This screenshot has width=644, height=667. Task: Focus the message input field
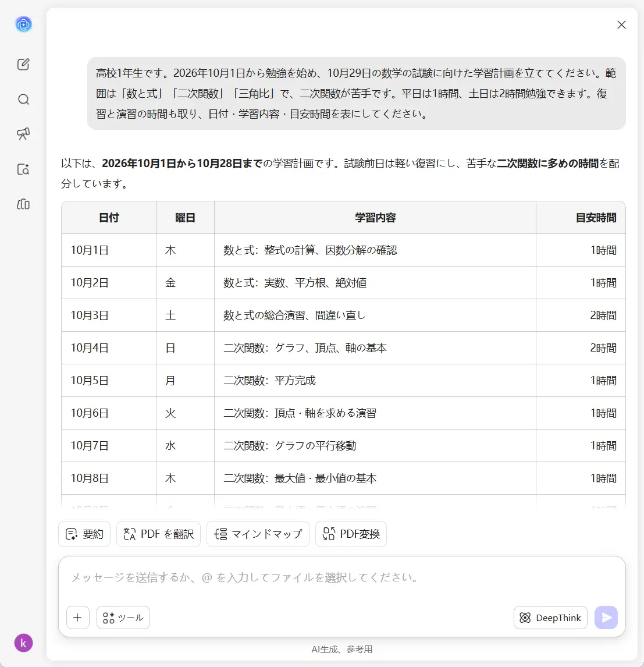(341, 578)
